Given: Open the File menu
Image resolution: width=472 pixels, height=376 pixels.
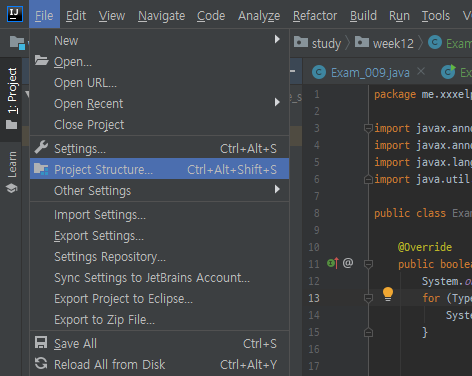Looking at the screenshot, I should 44,15.
